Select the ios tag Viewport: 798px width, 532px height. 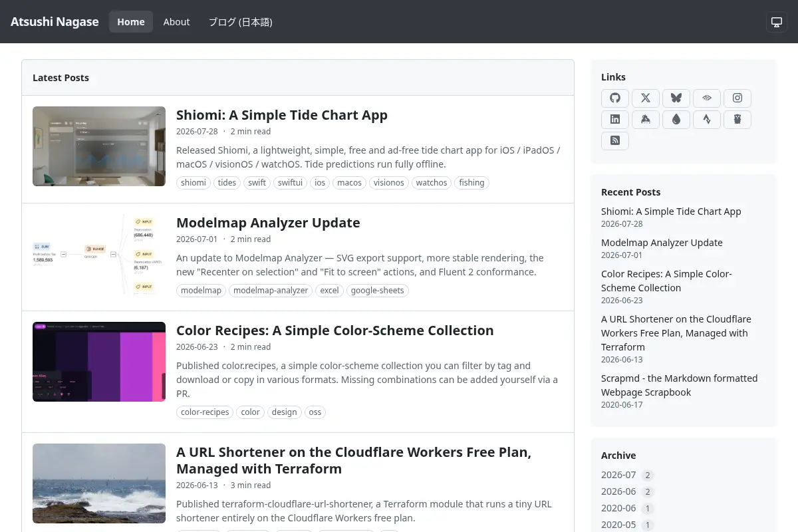[x=320, y=183]
